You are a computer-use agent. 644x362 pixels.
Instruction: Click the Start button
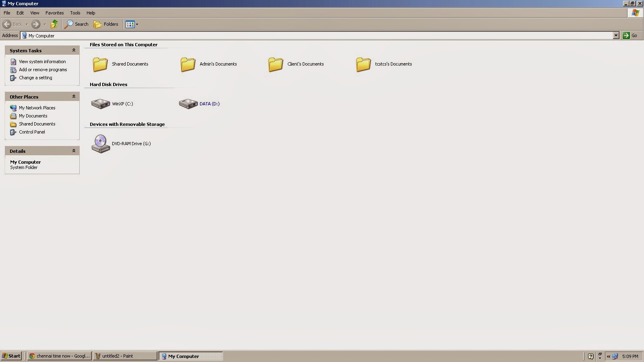(11, 356)
